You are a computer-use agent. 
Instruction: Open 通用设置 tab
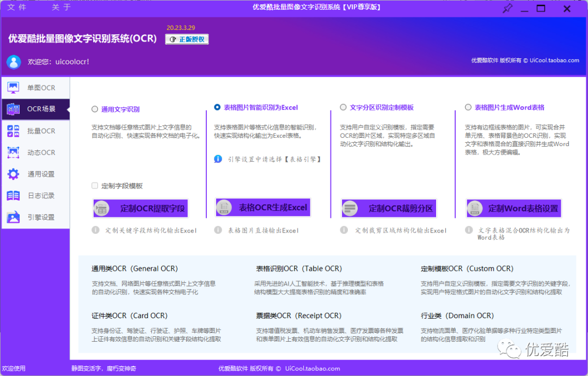point(35,174)
